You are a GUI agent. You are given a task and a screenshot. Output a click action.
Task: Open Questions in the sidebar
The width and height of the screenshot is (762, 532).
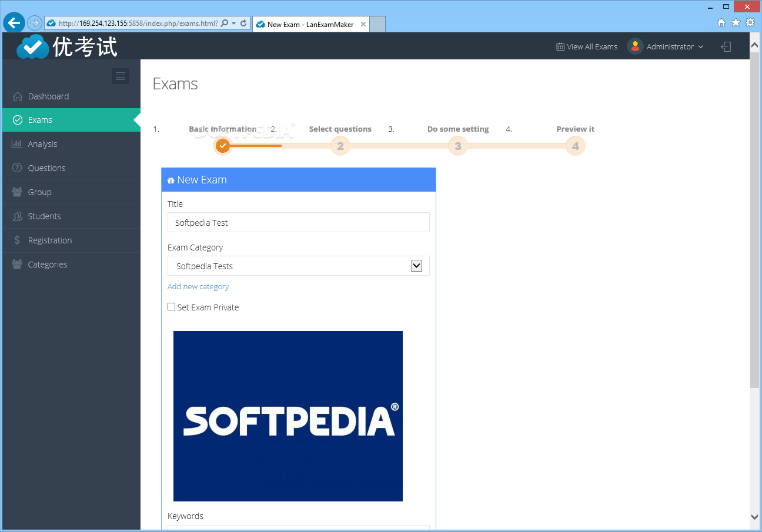coord(71,168)
